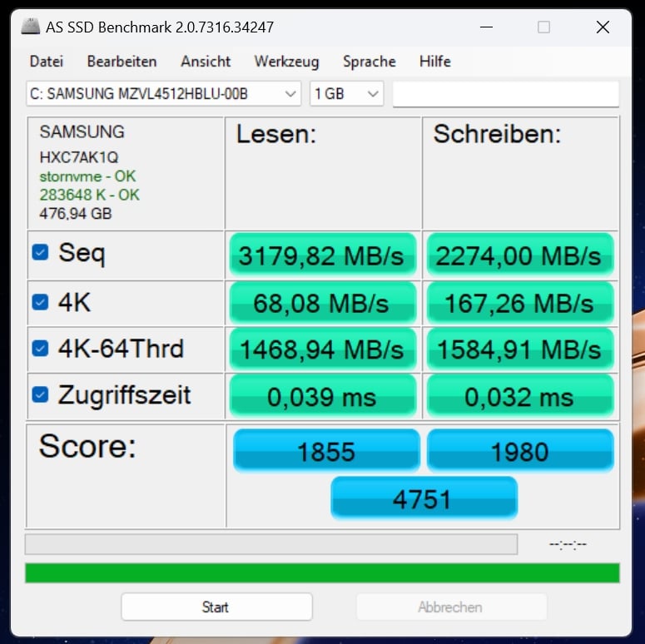
Task: Click the total score 4751 field
Action: (x=424, y=498)
